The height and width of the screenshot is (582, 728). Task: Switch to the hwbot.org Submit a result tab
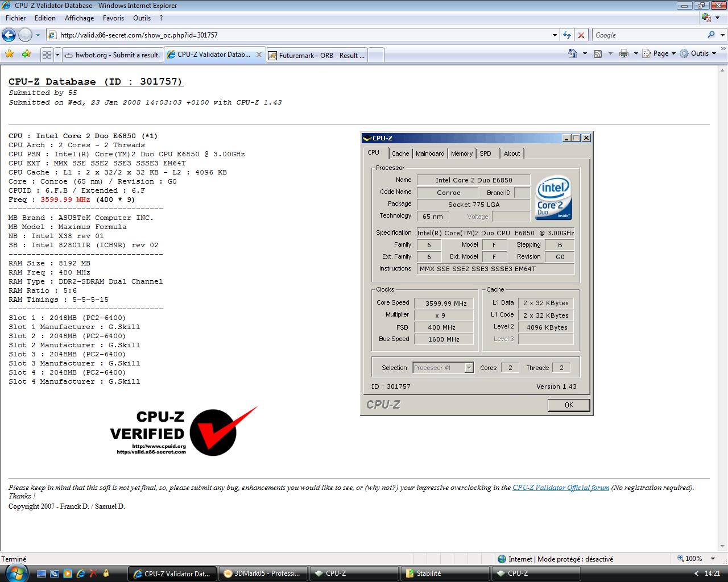pos(112,55)
